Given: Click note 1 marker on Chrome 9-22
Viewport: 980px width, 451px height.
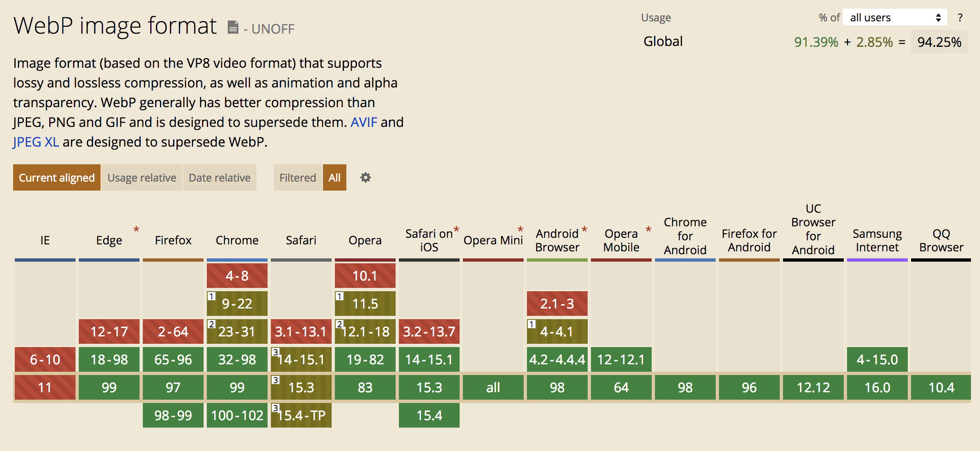Looking at the screenshot, I should click(212, 296).
